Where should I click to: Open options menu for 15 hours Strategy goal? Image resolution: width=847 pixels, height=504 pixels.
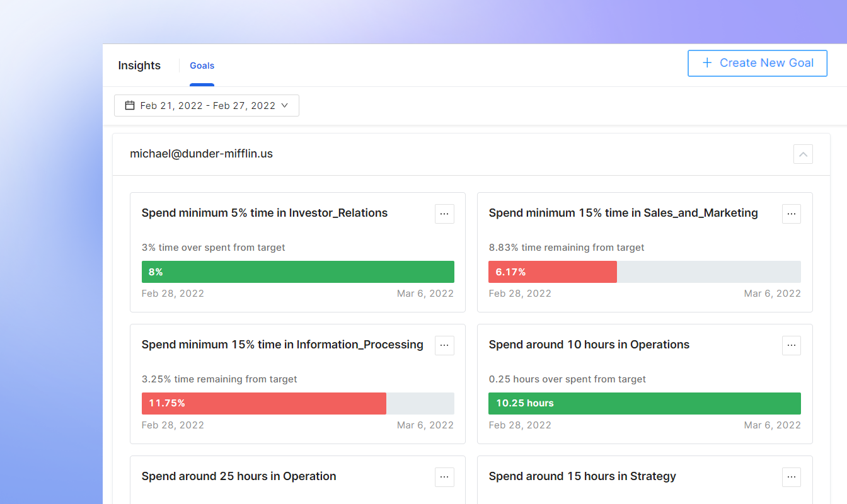[x=792, y=477]
